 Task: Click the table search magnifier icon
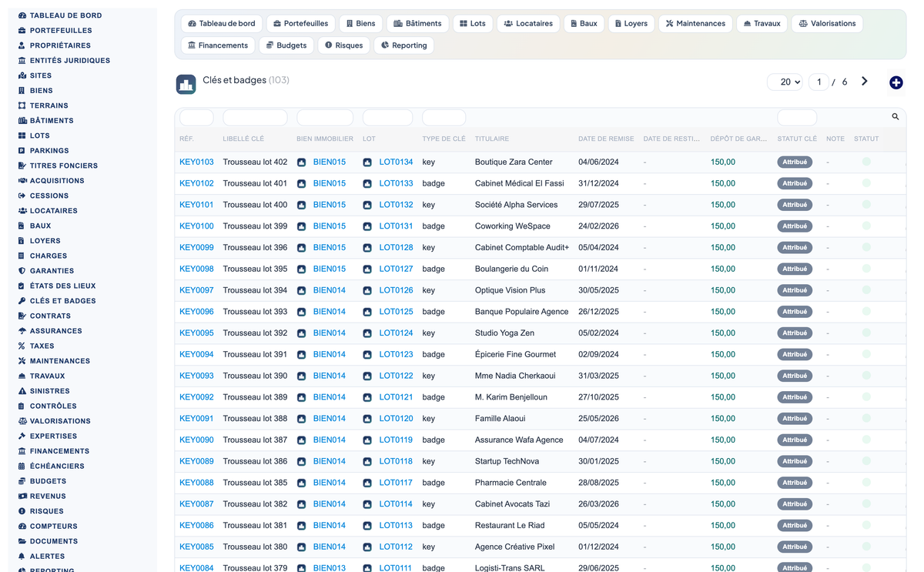(896, 117)
